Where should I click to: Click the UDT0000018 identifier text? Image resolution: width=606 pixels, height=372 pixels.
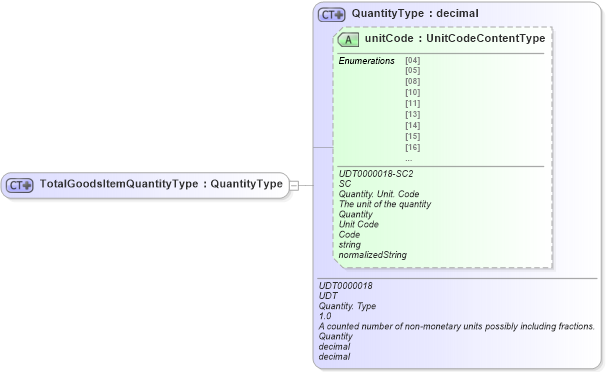[346, 286]
